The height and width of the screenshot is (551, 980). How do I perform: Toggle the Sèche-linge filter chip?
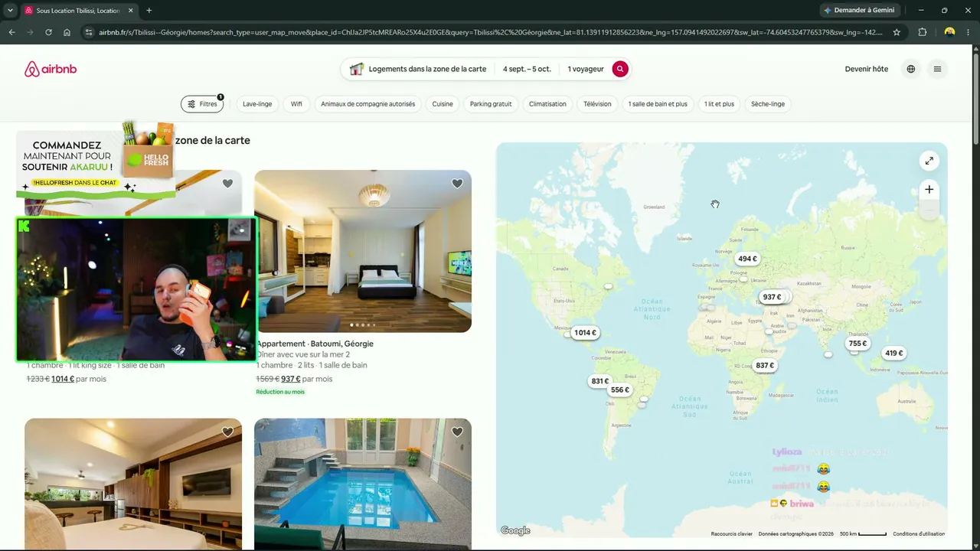click(768, 104)
